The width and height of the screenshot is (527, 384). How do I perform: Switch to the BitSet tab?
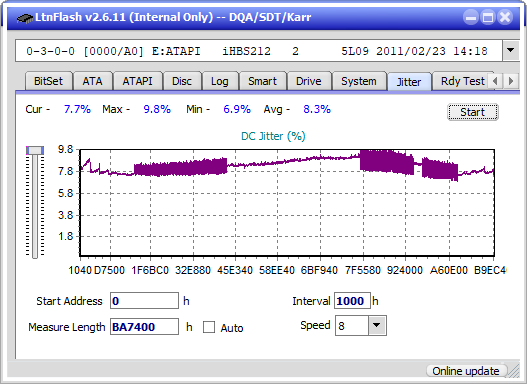[x=48, y=81]
